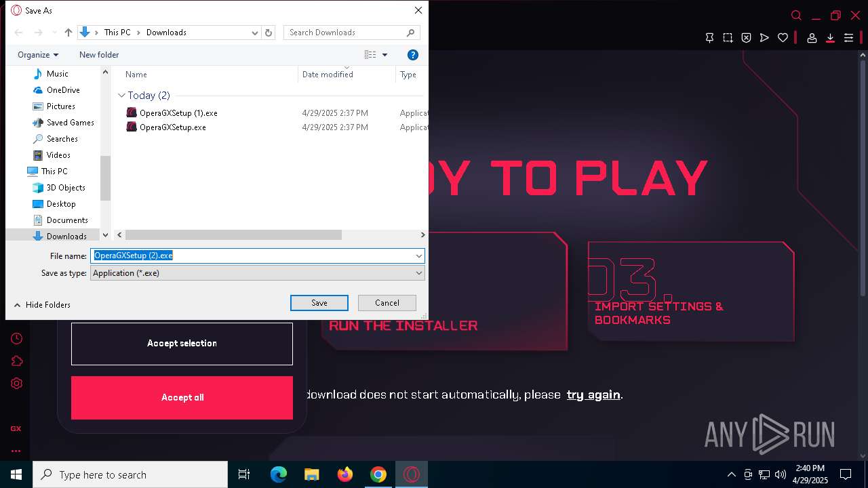Expand the File name dropdown arrow
The image size is (868, 488).
[419, 256]
